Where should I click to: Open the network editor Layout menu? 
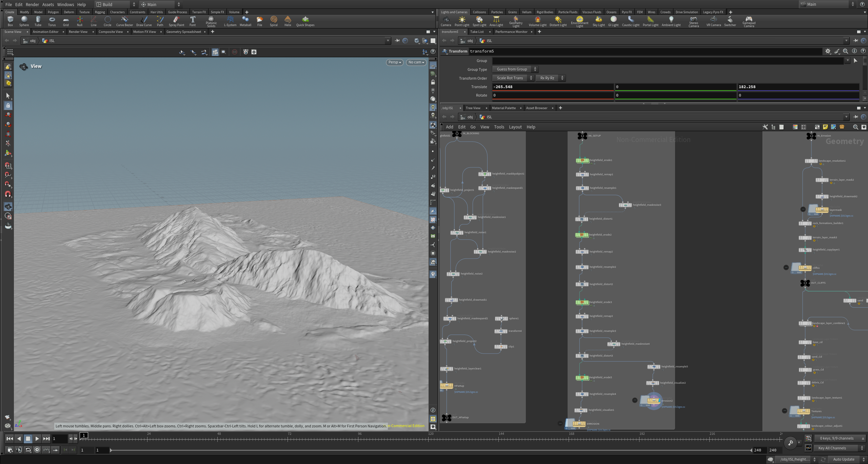coord(515,127)
